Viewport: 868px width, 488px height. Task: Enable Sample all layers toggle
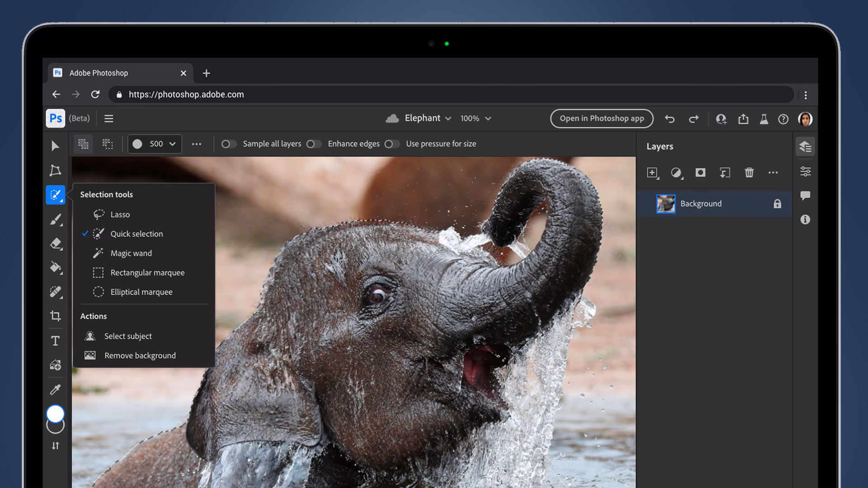(229, 144)
